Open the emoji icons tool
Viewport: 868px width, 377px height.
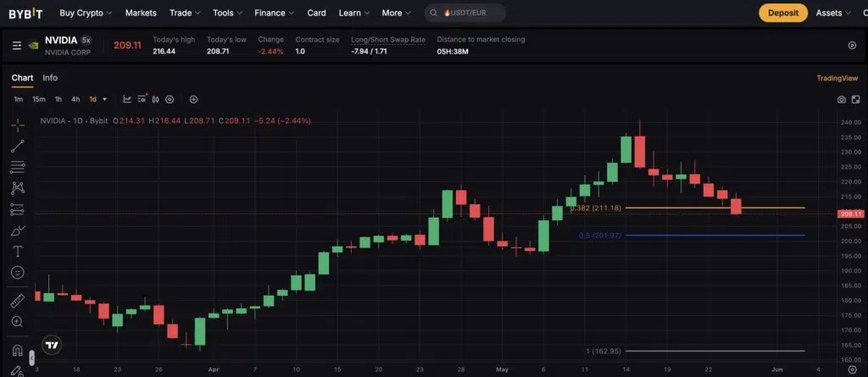coord(18,272)
